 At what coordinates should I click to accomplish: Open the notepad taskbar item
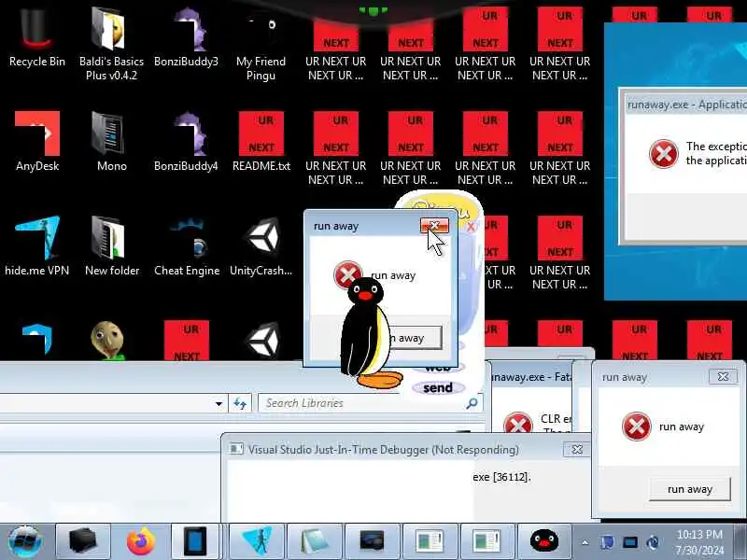click(315, 541)
